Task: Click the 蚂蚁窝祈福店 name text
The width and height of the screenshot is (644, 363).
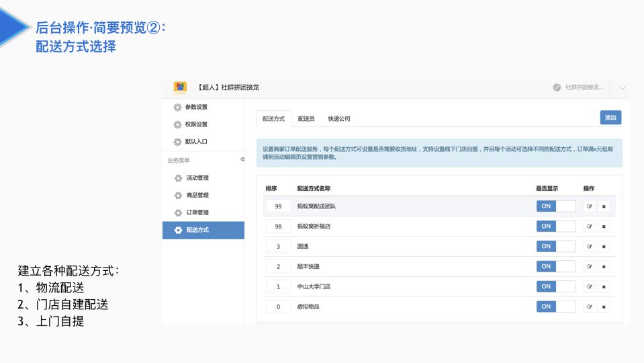Action: click(x=314, y=227)
